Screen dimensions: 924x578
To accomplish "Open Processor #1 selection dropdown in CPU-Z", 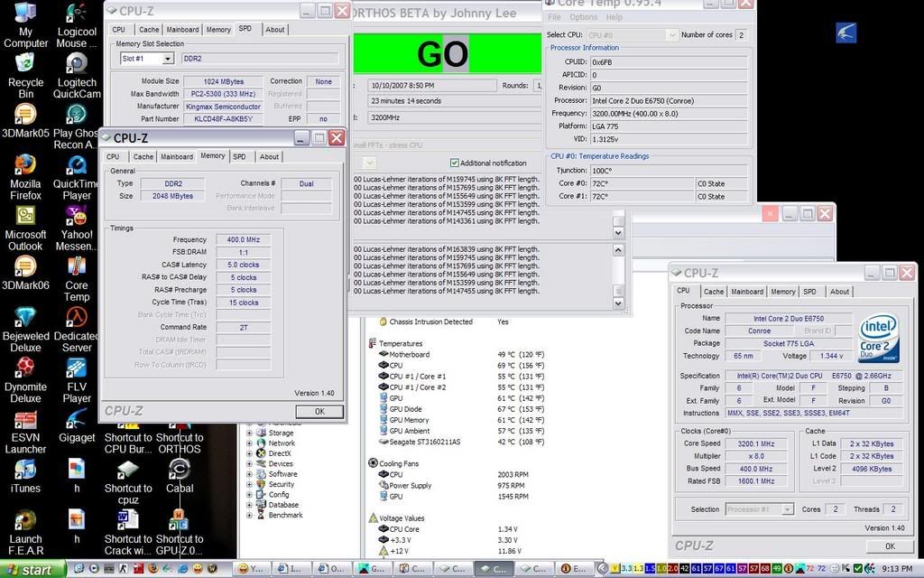I will pos(788,509).
